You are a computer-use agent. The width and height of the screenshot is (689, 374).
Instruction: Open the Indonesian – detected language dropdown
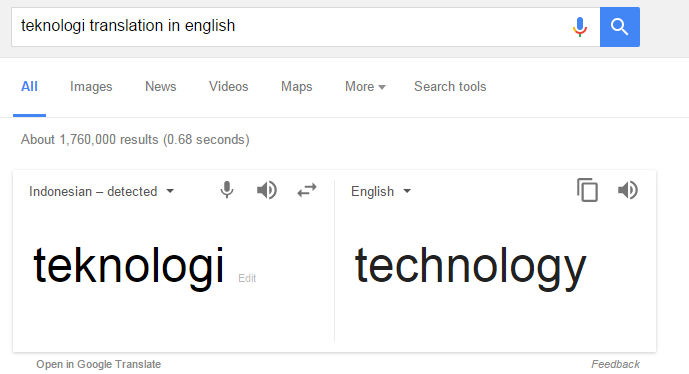pos(102,192)
